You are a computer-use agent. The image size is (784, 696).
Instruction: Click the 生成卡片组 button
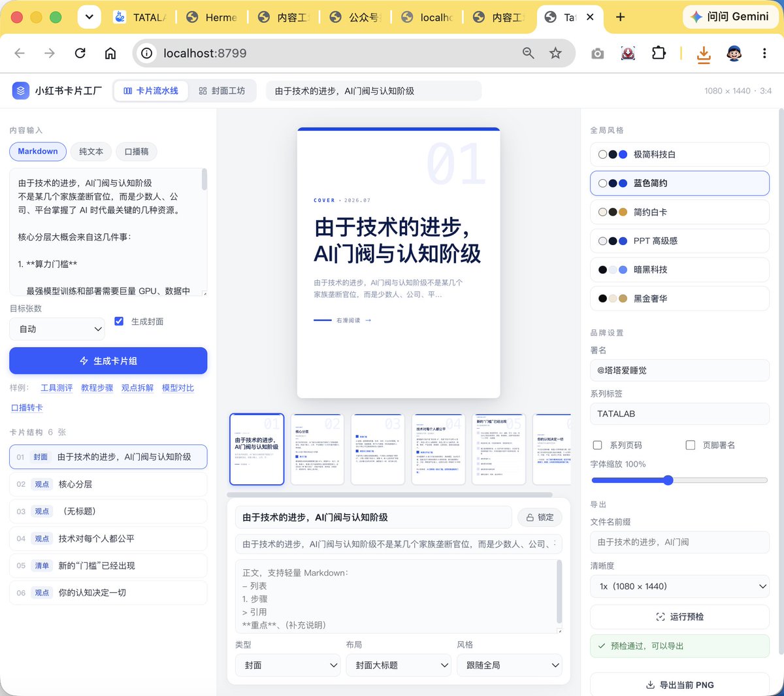click(x=108, y=361)
